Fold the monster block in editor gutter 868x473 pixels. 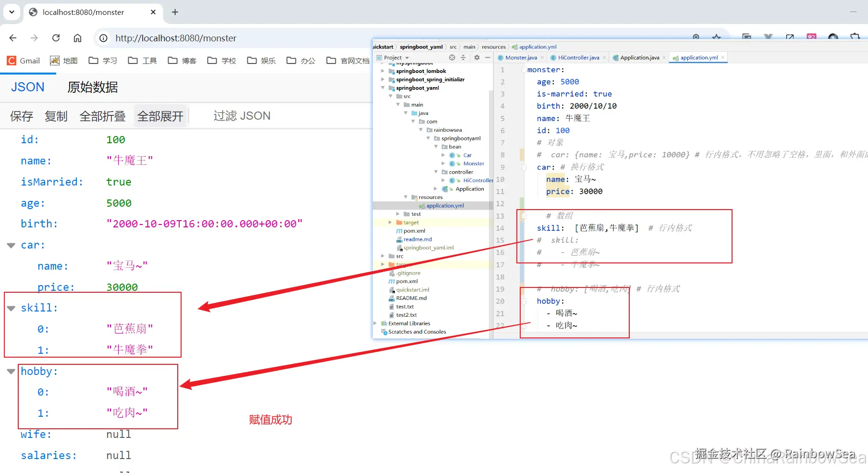[524, 70]
